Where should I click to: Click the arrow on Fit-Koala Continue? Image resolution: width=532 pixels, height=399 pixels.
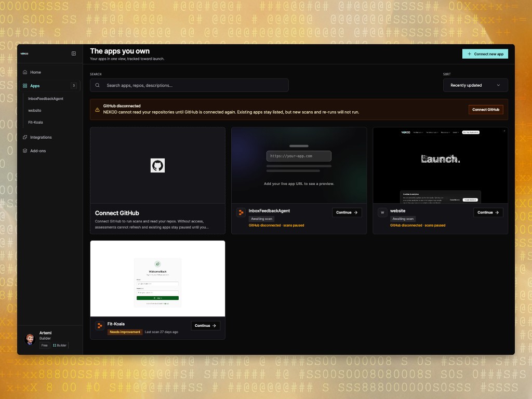(214, 326)
